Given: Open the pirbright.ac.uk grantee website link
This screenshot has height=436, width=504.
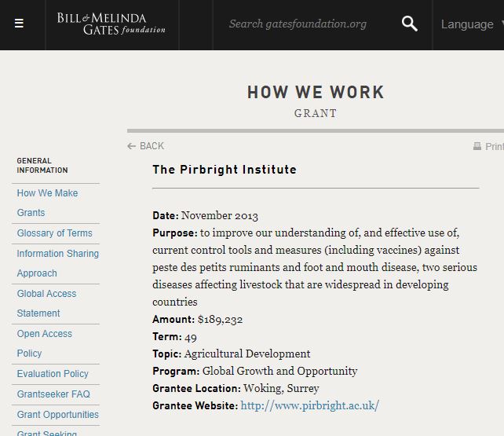Looking at the screenshot, I should [x=309, y=405].
